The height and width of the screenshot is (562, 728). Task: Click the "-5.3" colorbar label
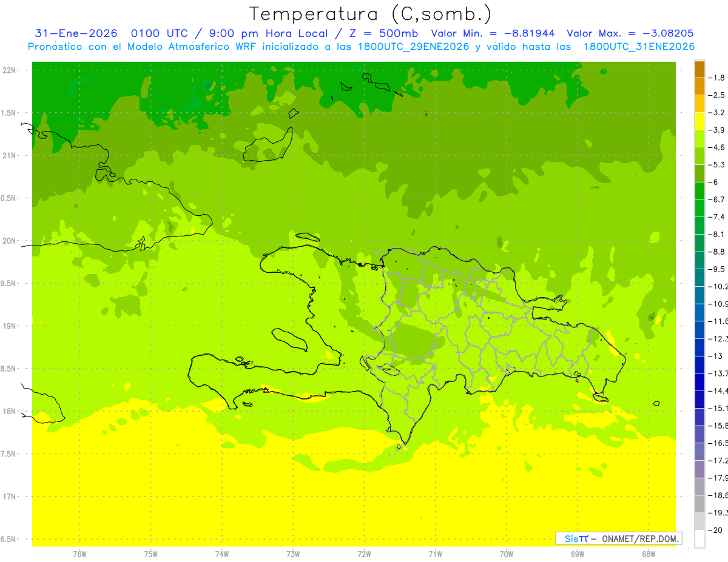(x=716, y=165)
